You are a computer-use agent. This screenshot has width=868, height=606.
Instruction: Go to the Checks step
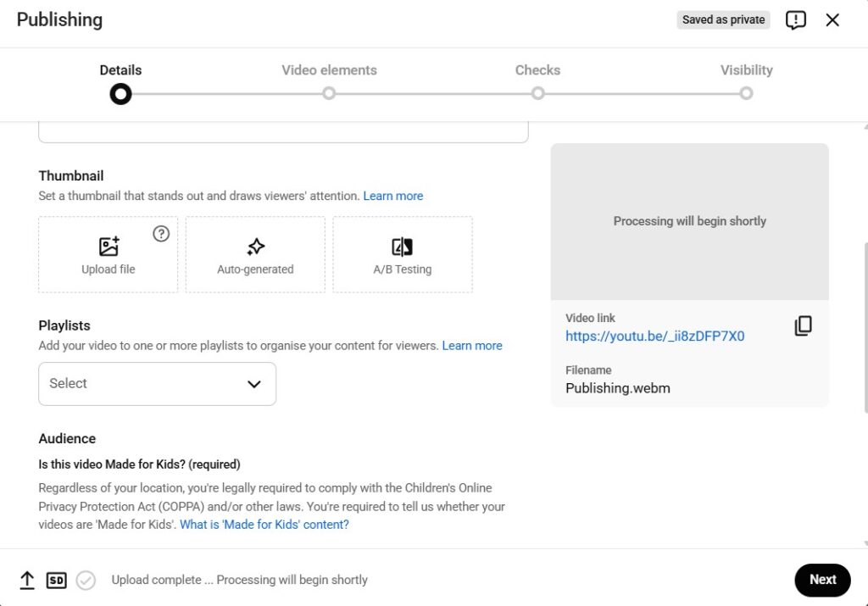(x=537, y=93)
